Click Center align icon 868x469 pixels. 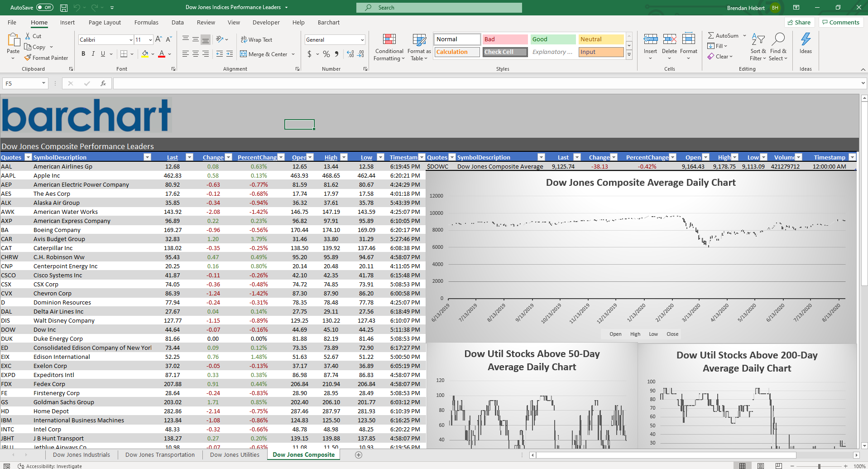pos(196,54)
